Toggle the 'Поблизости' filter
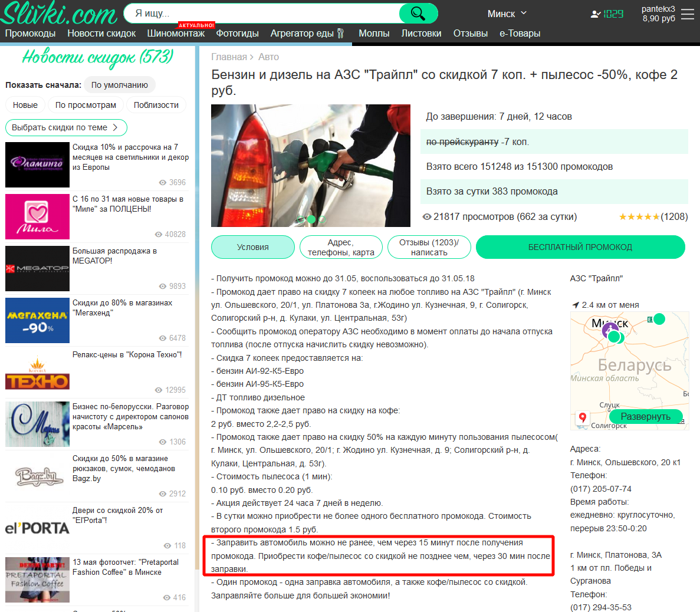The image size is (700, 612). click(156, 105)
